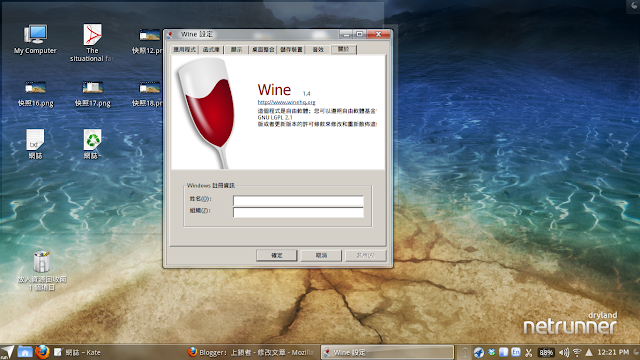Viewport: 640px width, 360px height.
Task: Click the Dropbox tray icon
Action: pyautogui.click(x=492, y=352)
